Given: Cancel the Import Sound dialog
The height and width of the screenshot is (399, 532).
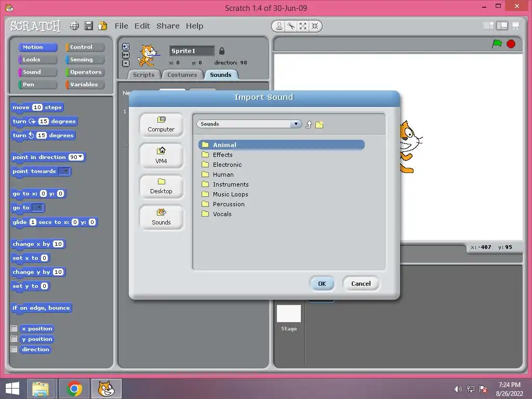Looking at the screenshot, I should click(x=361, y=284).
